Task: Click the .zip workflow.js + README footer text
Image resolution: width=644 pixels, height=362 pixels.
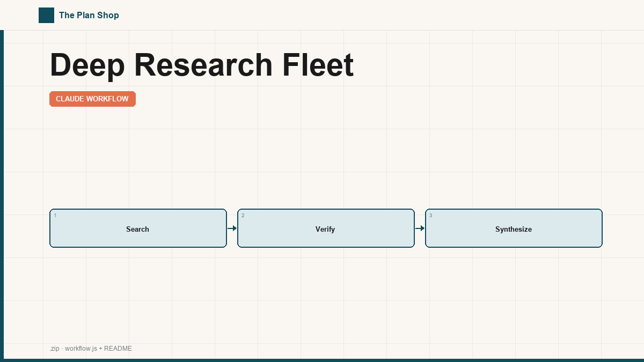Action: tap(91, 349)
